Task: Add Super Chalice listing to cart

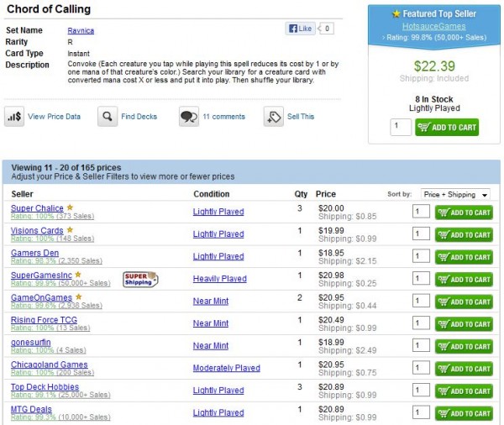Action: (x=464, y=212)
